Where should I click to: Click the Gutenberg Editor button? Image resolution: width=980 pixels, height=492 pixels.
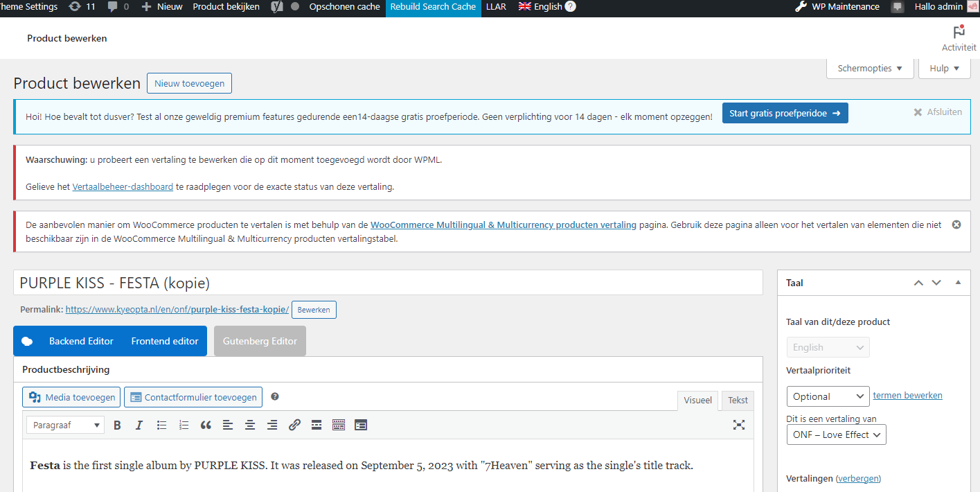click(x=260, y=341)
